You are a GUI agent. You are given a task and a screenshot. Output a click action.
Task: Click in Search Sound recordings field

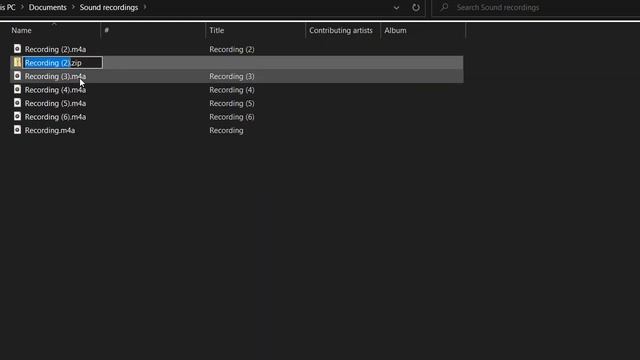coord(498,7)
